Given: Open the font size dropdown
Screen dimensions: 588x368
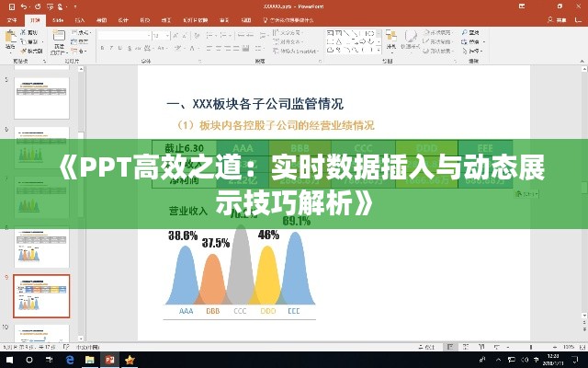Looking at the screenshot, I should pyautogui.click(x=167, y=36).
